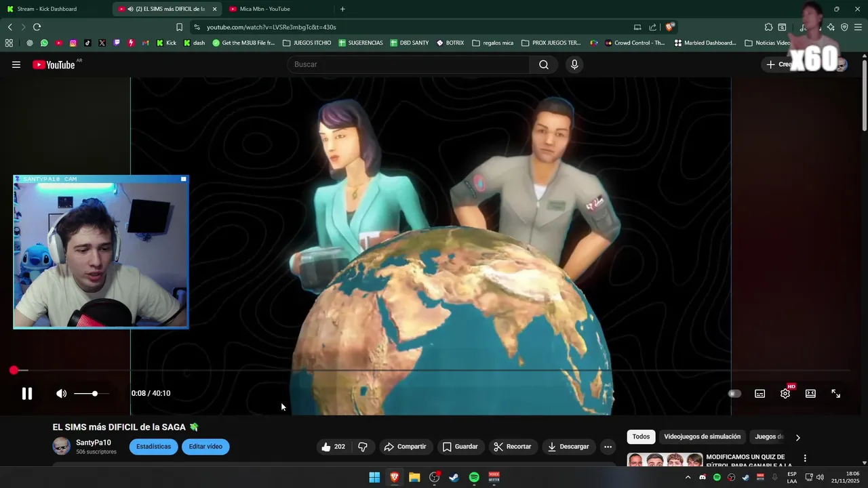Viewport: 868px width, 488px height.
Task: Open the Brave Shields lion icon
Action: [670, 27]
